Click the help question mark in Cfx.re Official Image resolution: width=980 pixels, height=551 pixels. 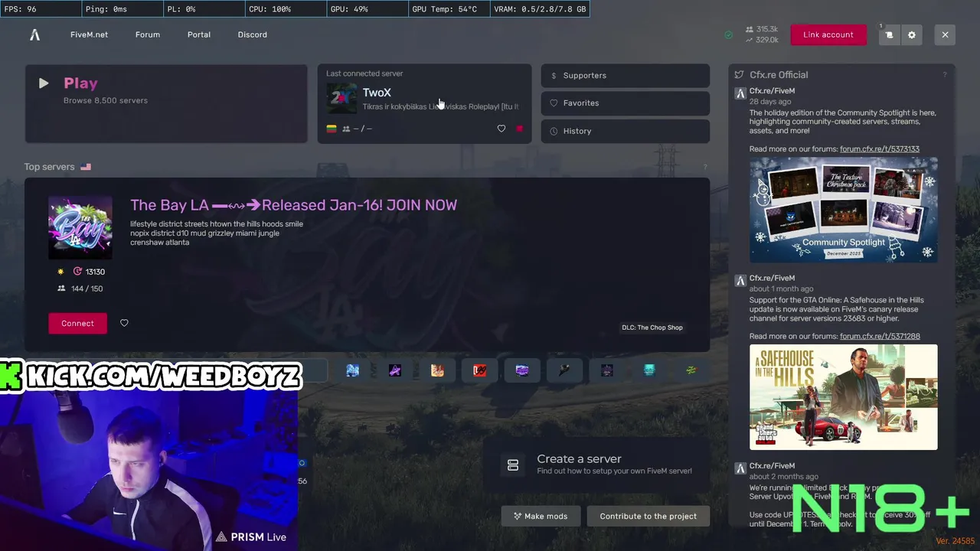click(945, 75)
